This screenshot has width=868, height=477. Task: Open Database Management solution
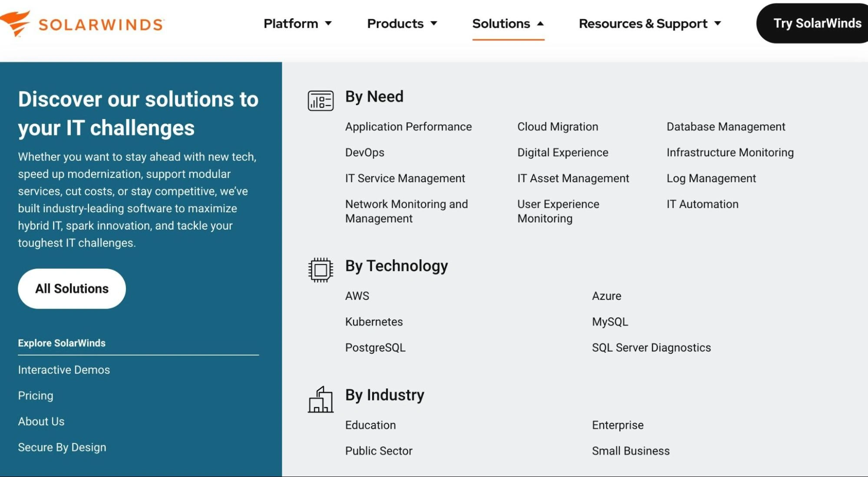726,127
